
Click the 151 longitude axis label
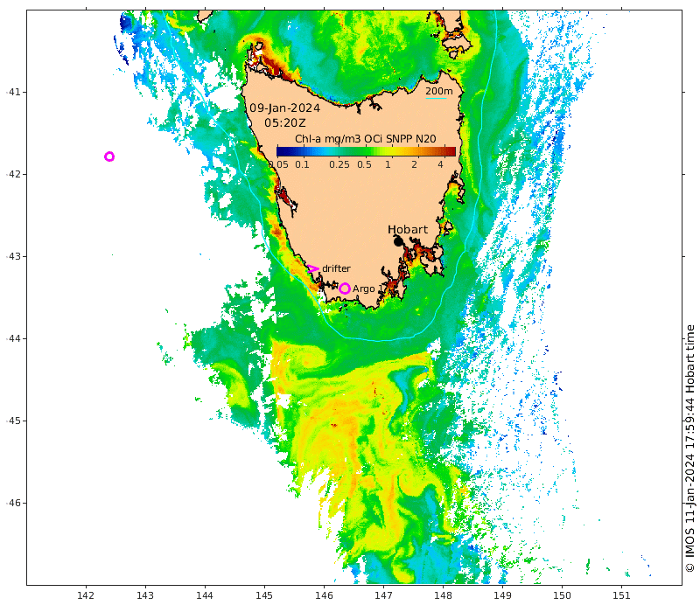(621, 596)
